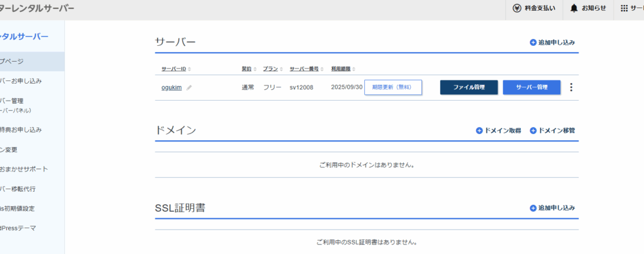Click the yen 料金支払い icon in header
Image resolution: width=644 pixels, height=254 pixels.
(517, 8)
